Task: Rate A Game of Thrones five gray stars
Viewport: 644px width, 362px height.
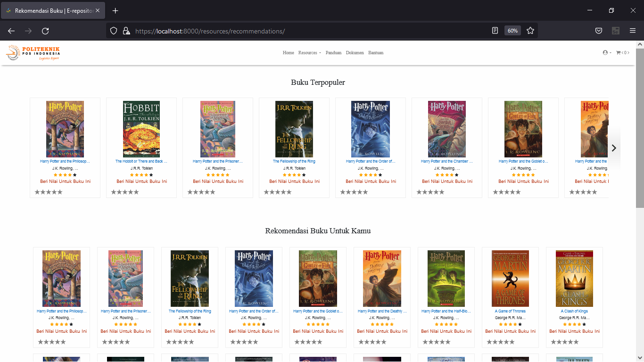Action: pos(512,342)
